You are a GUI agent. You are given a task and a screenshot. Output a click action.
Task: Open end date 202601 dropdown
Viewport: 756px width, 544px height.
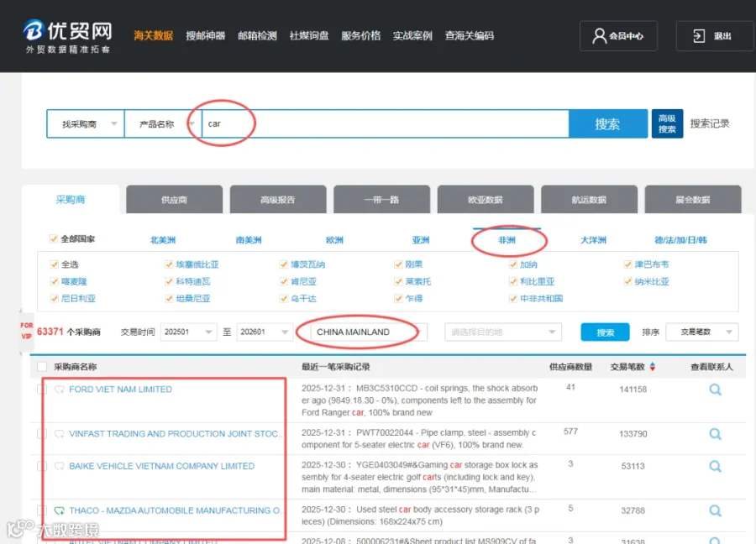pyautogui.click(x=265, y=332)
